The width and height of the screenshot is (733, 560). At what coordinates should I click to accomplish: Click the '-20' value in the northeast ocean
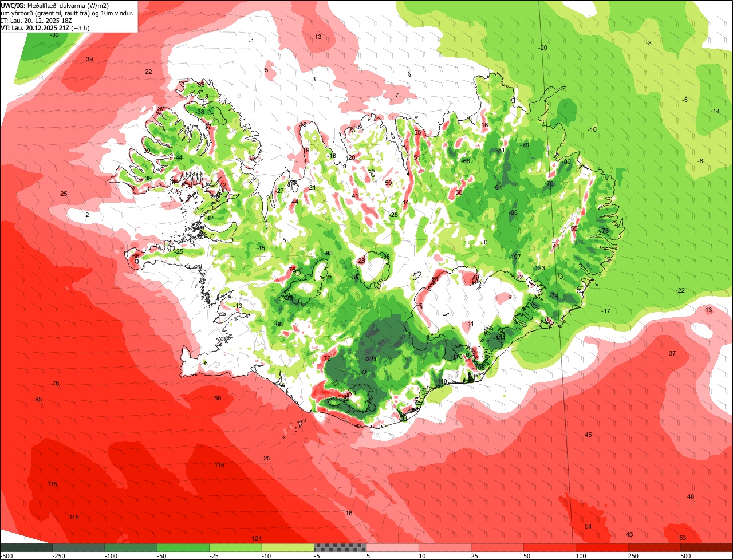click(x=543, y=48)
